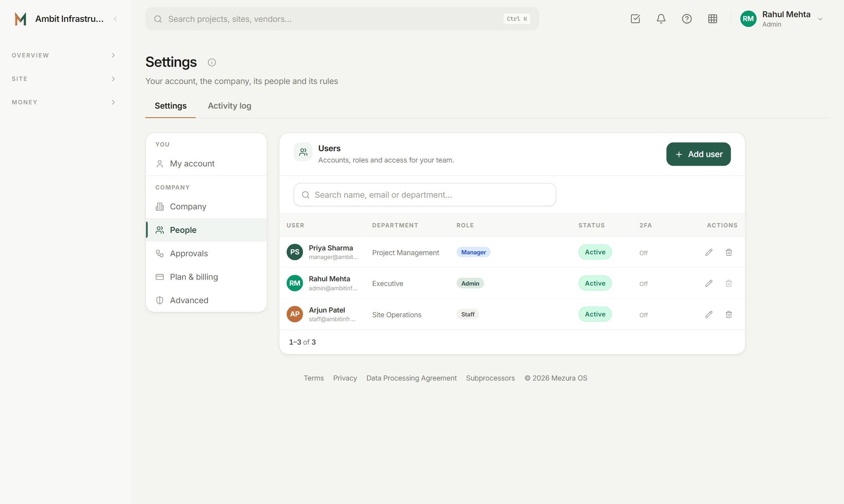Click the Staff role badge

pyautogui.click(x=468, y=315)
